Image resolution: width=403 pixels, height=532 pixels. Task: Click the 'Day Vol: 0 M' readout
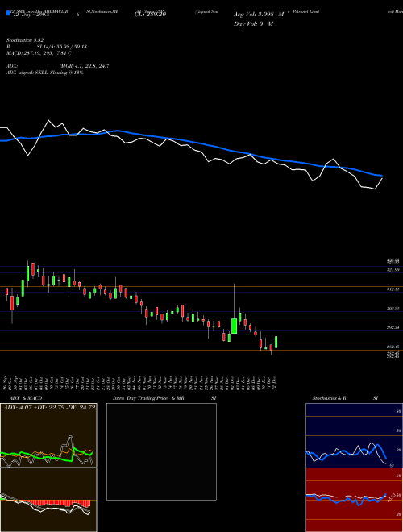click(253, 23)
